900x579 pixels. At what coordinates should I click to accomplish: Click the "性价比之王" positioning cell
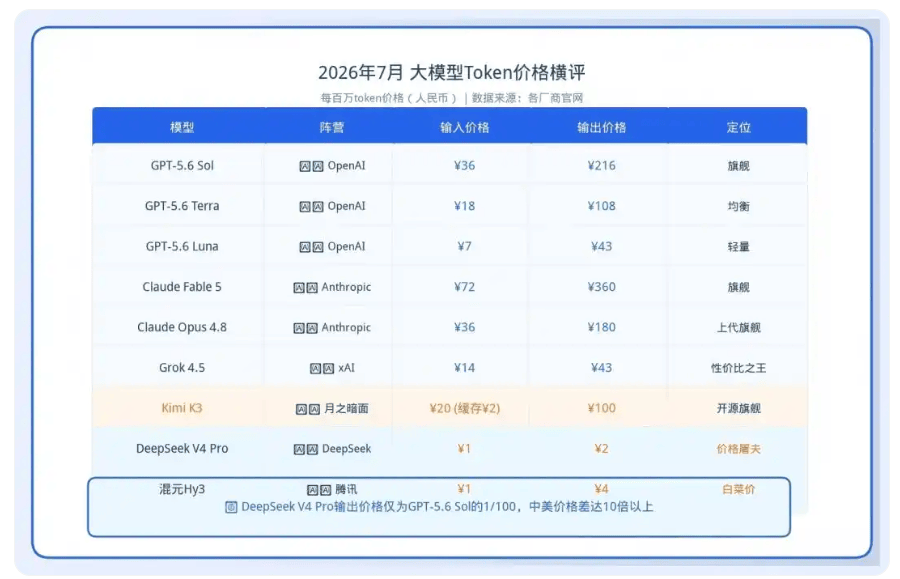coord(738,368)
